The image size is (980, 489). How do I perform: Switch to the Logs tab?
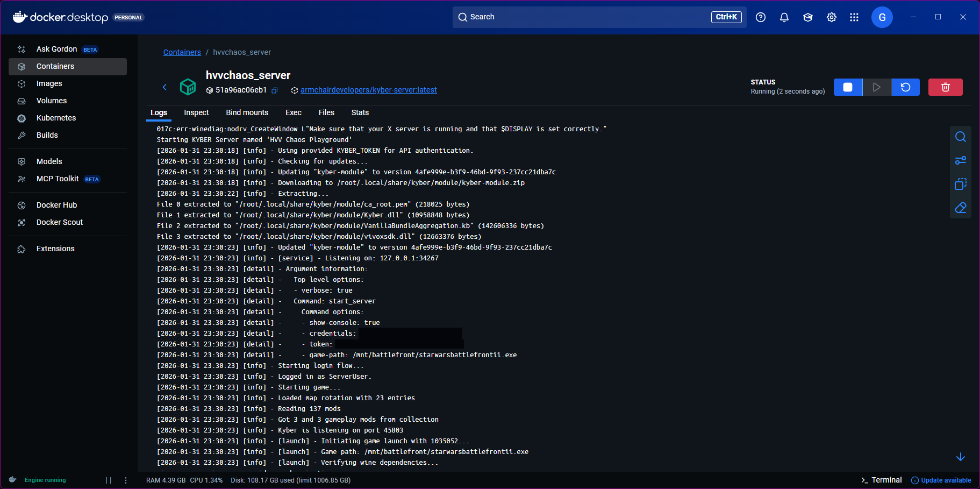159,112
